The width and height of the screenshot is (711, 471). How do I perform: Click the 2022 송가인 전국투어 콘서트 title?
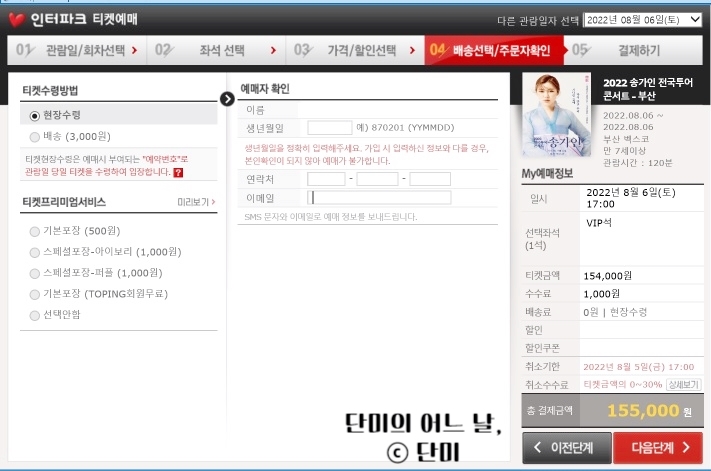coord(648,89)
